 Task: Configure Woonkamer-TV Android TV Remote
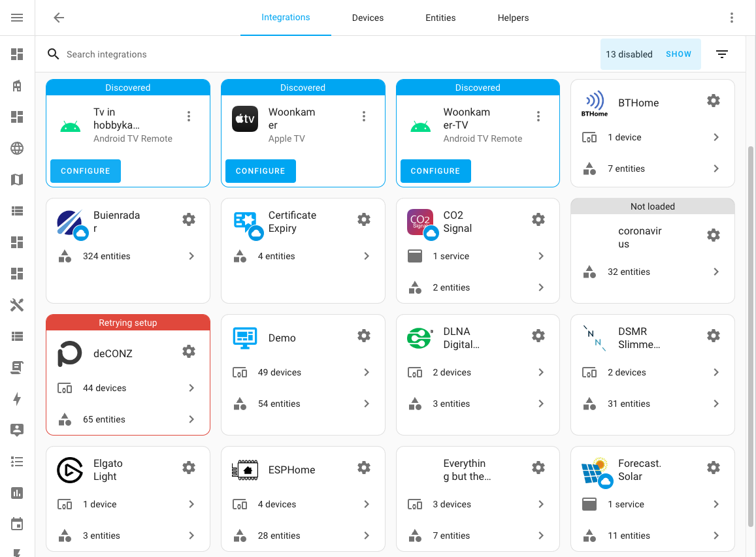(x=435, y=171)
